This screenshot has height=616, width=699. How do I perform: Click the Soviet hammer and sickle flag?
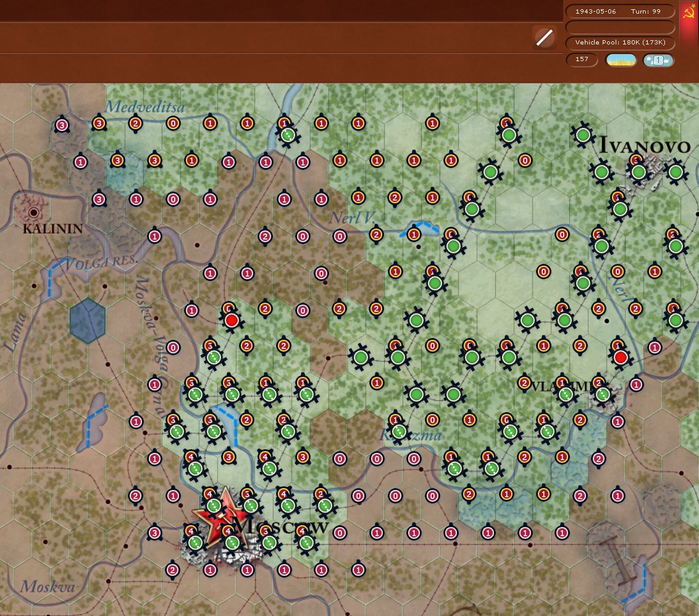coord(689,12)
